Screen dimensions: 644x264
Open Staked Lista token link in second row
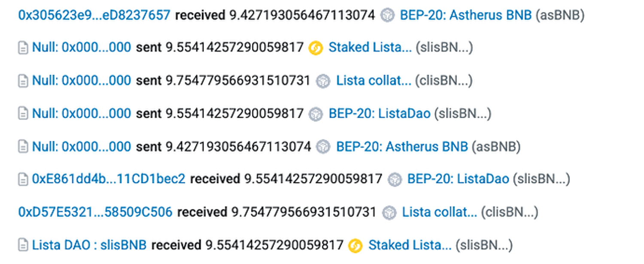coord(370,47)
